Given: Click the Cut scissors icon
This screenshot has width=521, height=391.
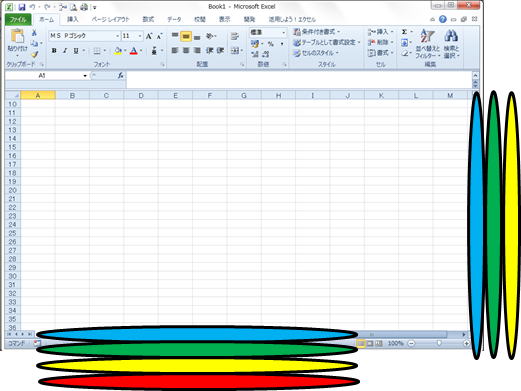Looking at the screenshot, I should pyautogui.click(x=34, y=33).
